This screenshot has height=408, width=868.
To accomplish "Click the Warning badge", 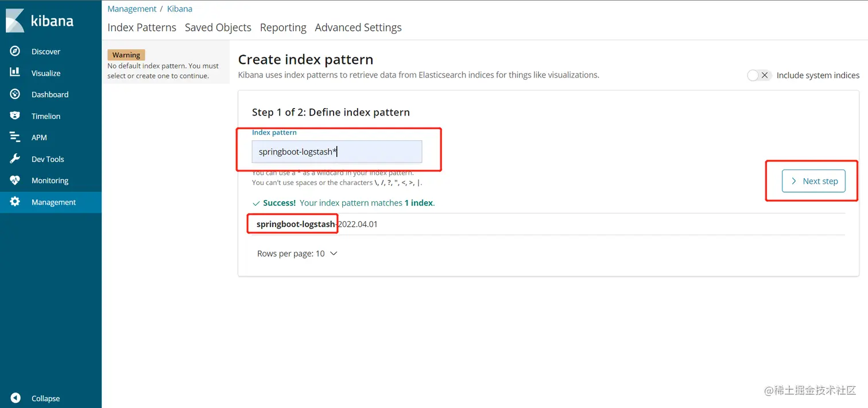I will [126, 55].
